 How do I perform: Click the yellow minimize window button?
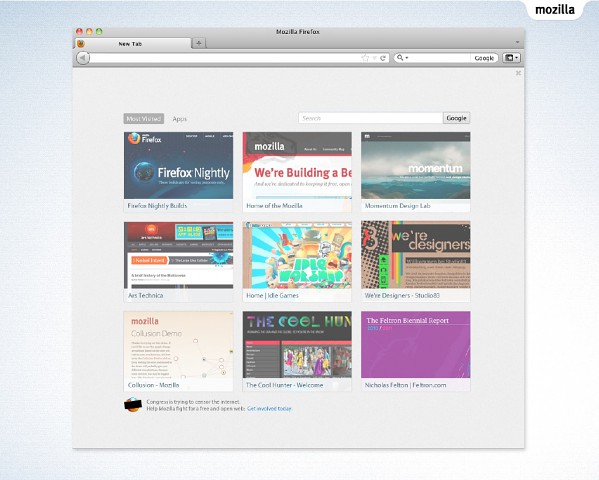[x=89, y=31]
